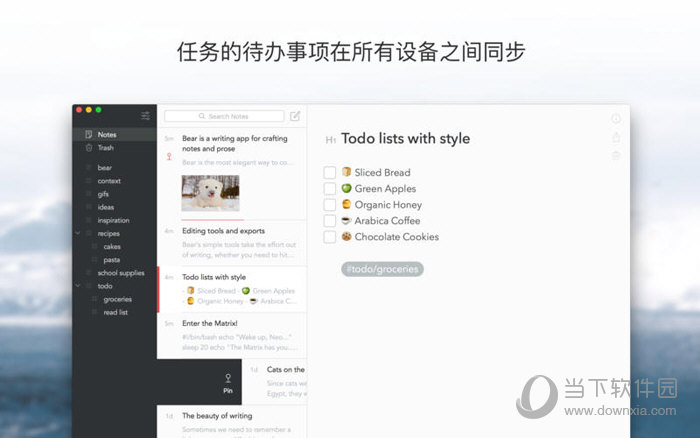The height and width of the screenshot is (438, 700).
Task: Open the pasta subtag
Action: (x=112, y=260)
